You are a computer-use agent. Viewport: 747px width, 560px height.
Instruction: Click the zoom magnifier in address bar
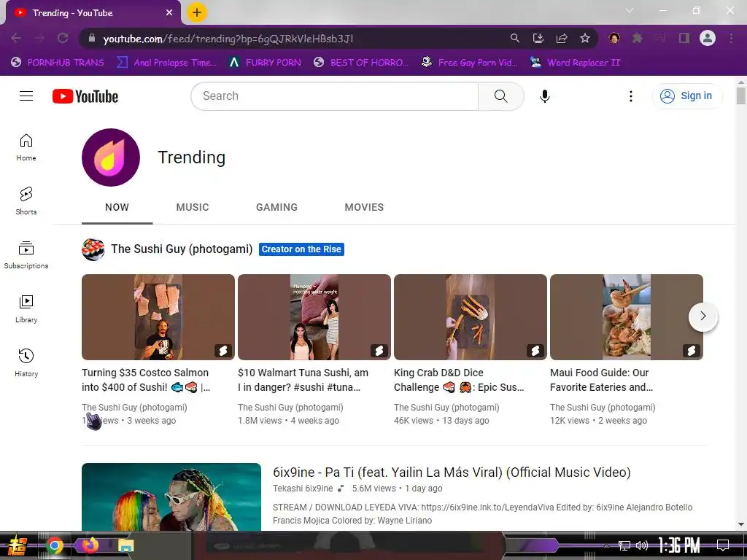click(514, 38)
